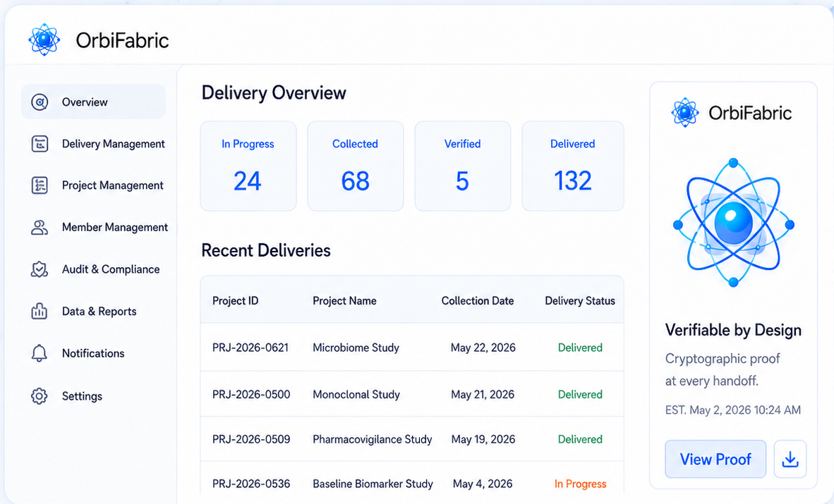
Task: Click the small atom logo in proof card
Action: click(685, 113)
